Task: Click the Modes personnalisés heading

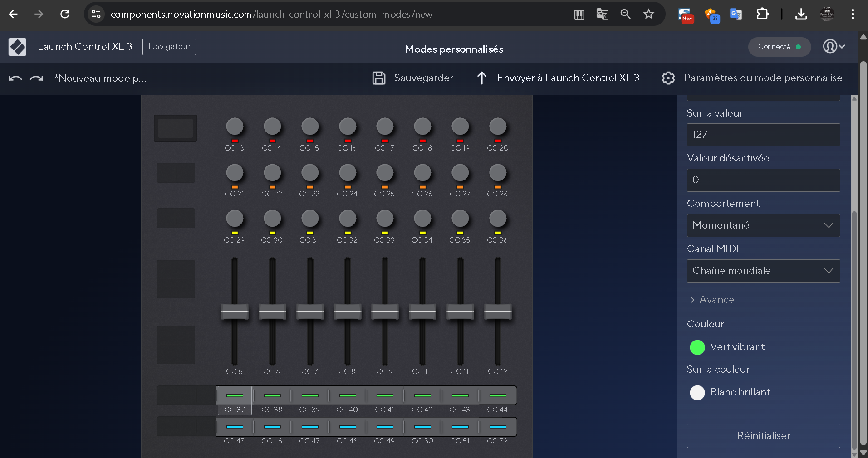Action: tap(454, 49)
